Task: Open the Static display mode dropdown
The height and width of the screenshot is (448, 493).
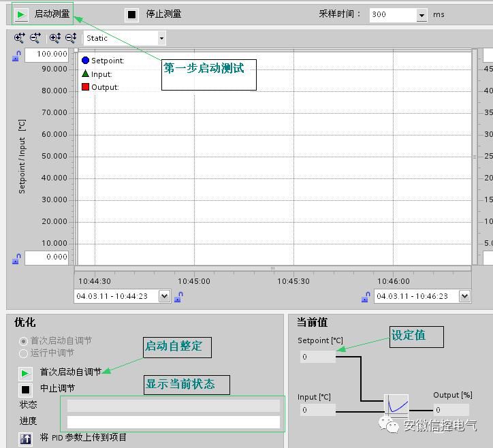Action: coord(161,38)
